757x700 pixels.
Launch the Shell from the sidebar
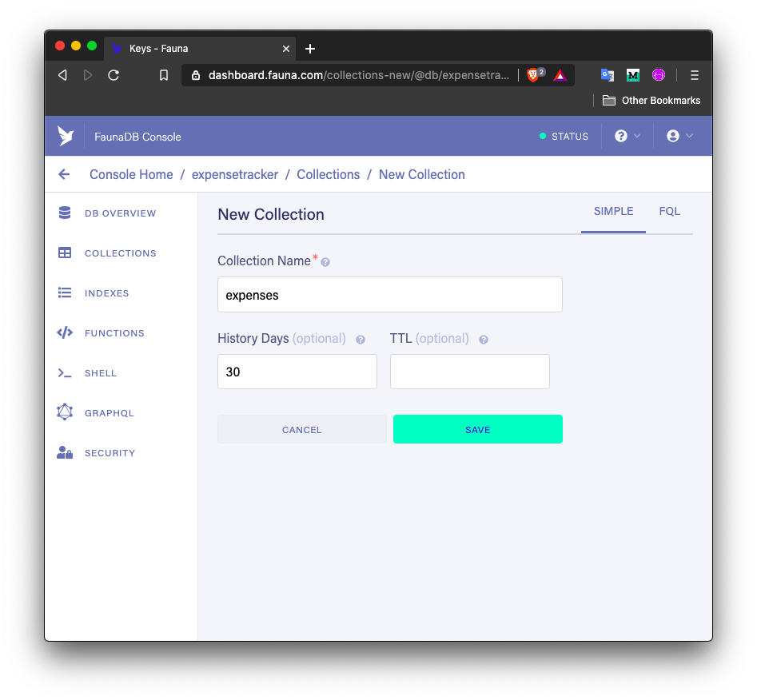[x=101, y=372]
